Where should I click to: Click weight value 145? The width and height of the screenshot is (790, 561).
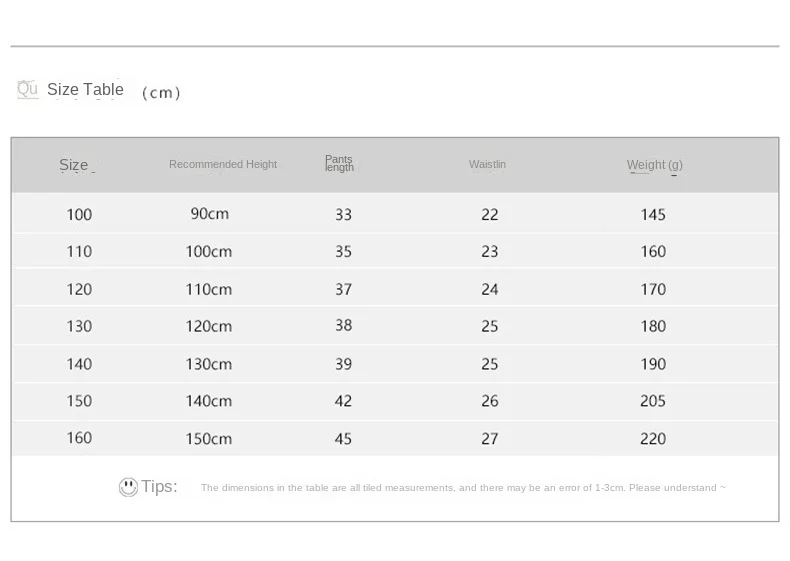click(653, 215)
